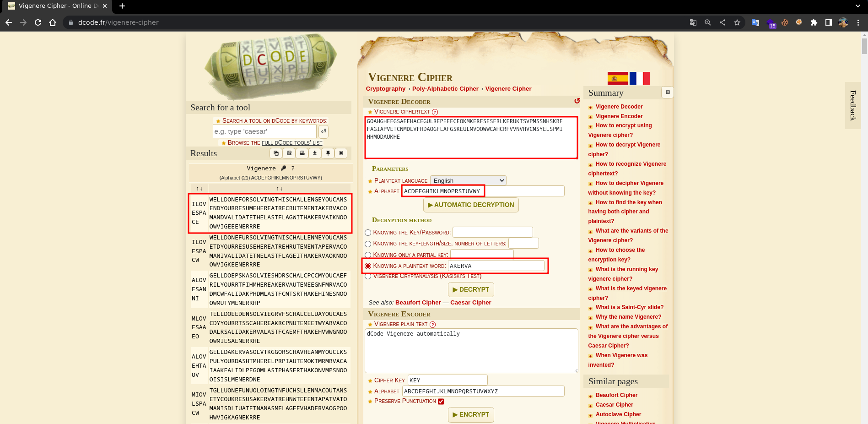868x424 pixels.
Task: Select Knowing only a partial key radio
Action: (368, 255)
